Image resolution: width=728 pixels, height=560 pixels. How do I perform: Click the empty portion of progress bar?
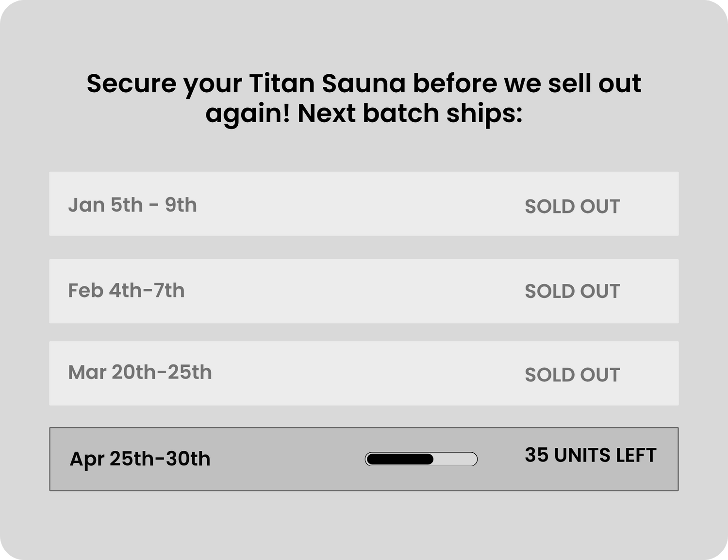click(x=455, y=459)
